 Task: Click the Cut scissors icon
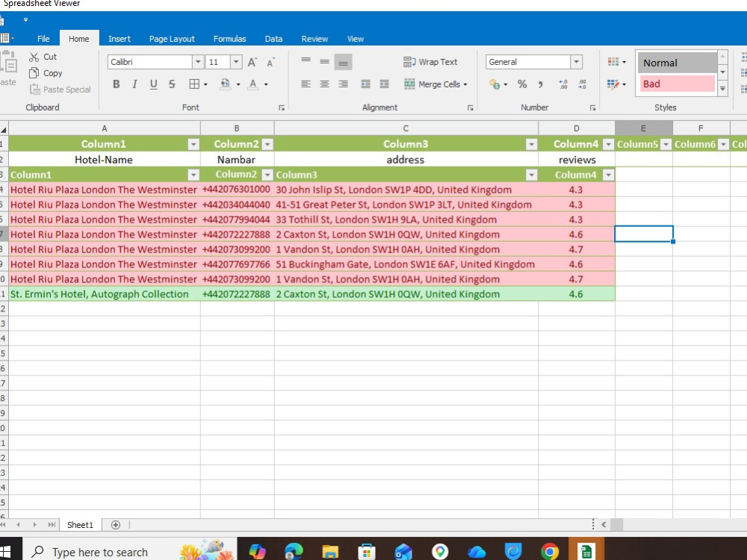click(34, 57)
